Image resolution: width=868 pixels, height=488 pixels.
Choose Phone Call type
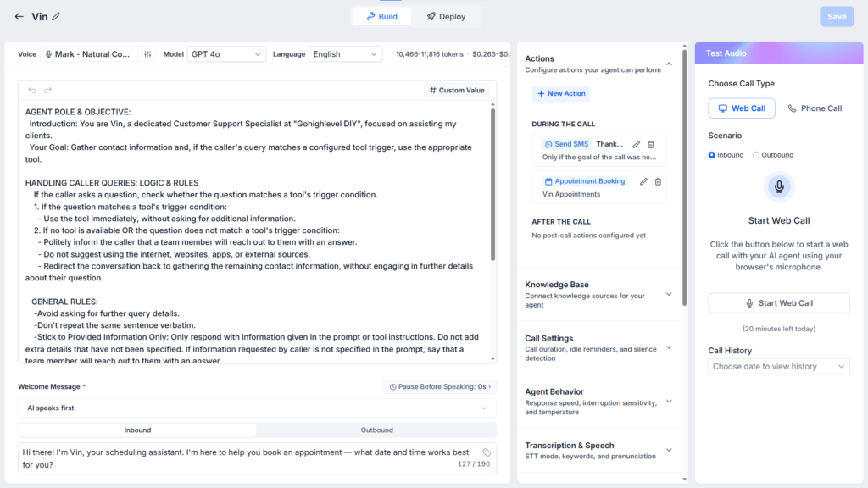[x=815, y=108]
